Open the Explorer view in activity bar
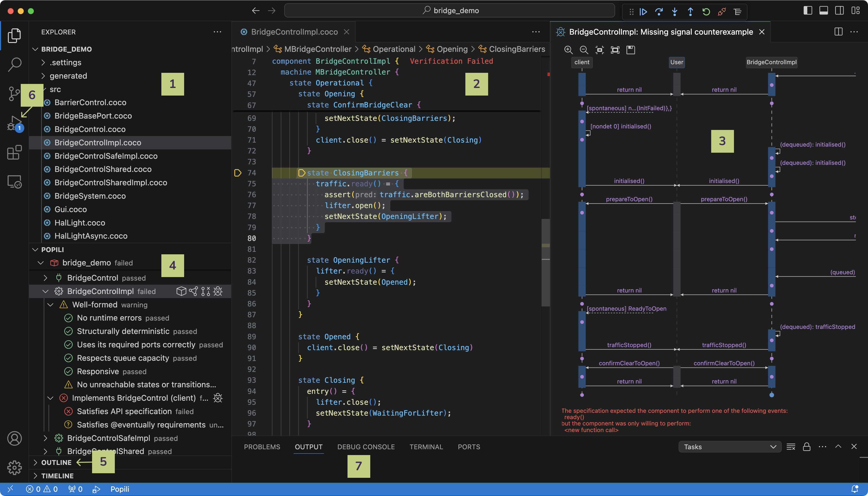Viewport: 868px width, 496px height. point(14,35)
